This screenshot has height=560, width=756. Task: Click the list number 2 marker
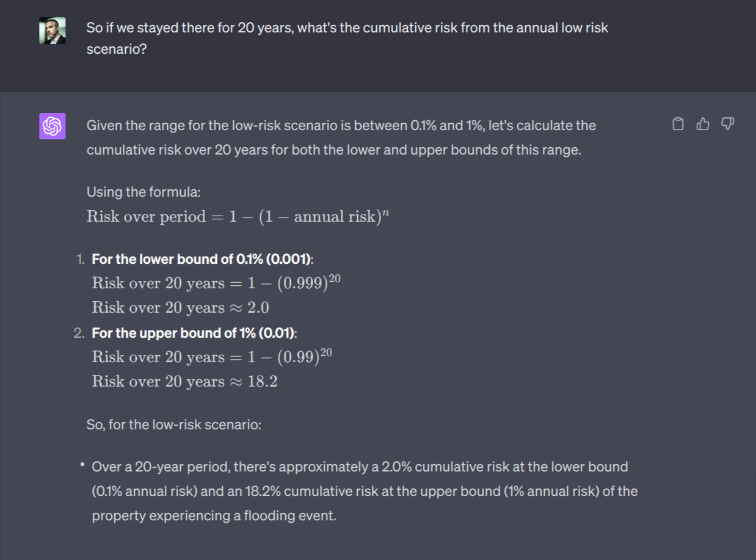click(79, 333)
